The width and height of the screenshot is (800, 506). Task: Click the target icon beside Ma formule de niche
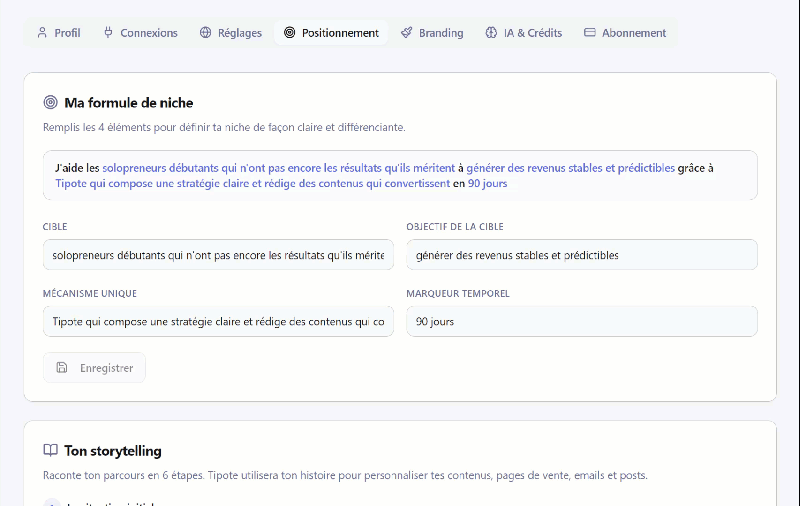tap(51, 102)
